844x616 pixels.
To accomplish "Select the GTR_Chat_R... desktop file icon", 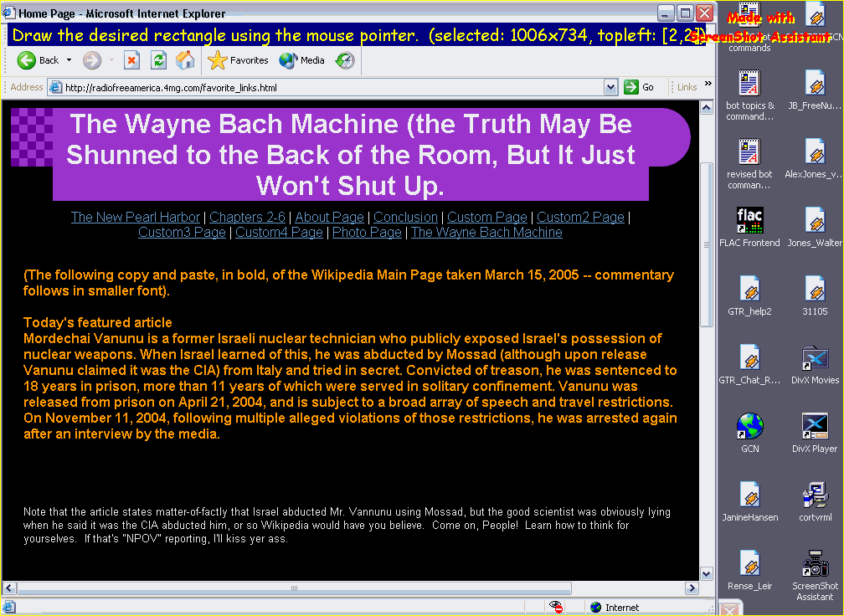I will (x=749, y=365).
